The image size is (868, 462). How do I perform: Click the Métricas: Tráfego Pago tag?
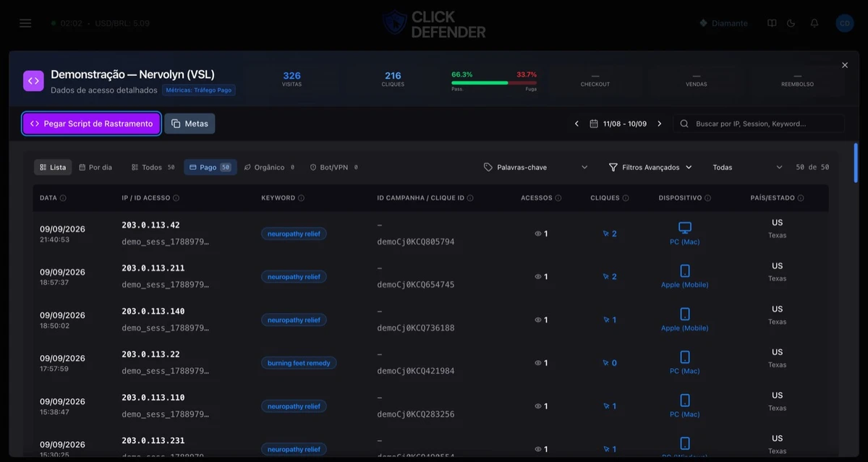199,90
